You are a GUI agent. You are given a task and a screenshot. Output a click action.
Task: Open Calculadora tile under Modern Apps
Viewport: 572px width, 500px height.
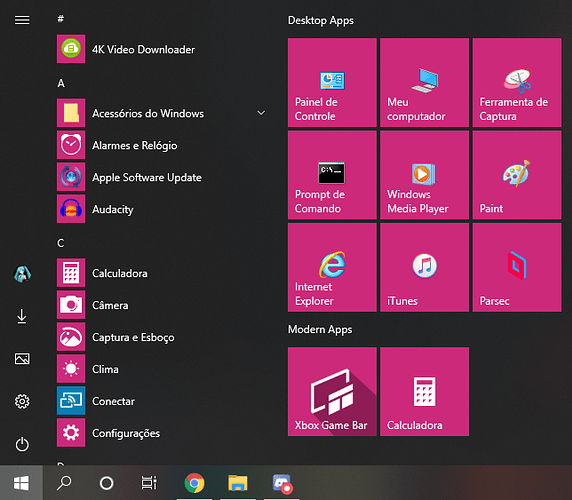point(424,391)
